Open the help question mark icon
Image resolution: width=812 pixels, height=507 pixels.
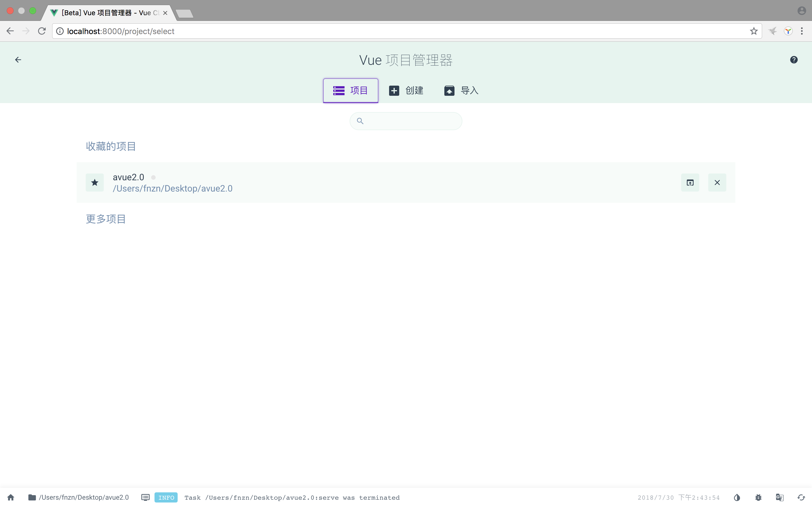tap(794, 60)
